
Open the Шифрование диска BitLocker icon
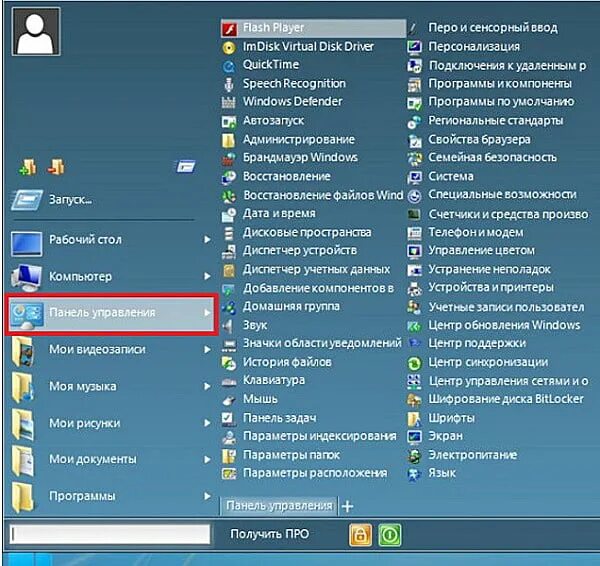tap(414, 400)
